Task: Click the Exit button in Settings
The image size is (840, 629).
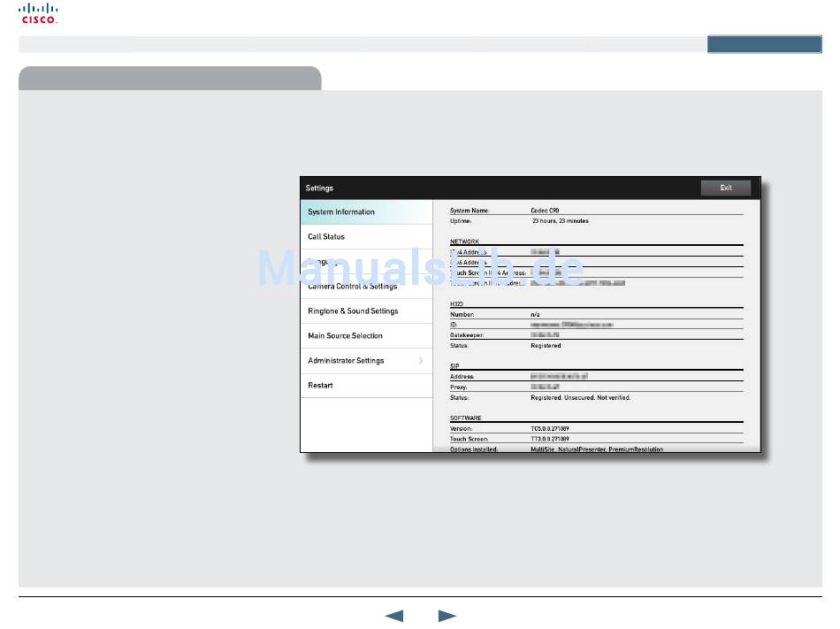Action: pyautogui.click(x=725, y=188)
